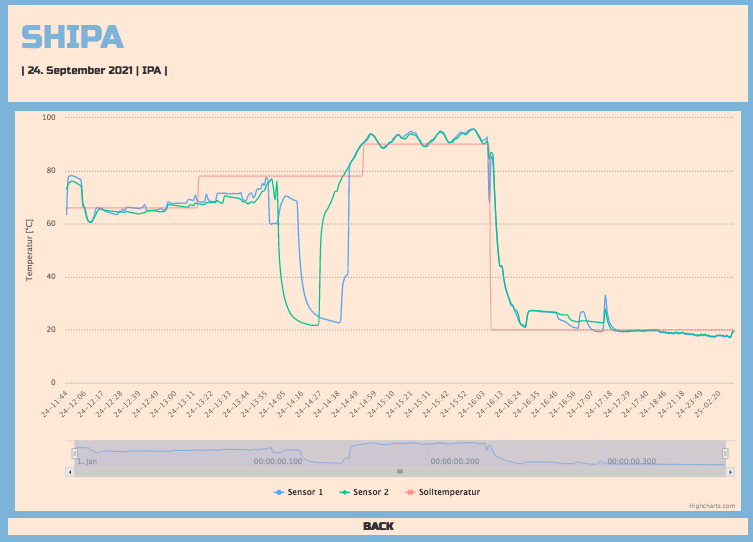Click the scrollbar thumb grip
The width and height of the screenshot is (753, 542).
point(399,471)
